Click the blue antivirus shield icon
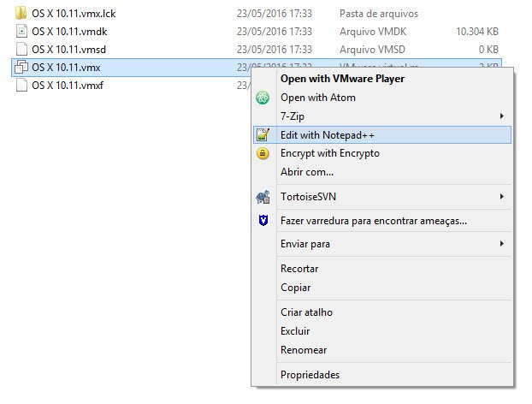Image resolution: width=532 pixels, height=404 pixels. click(263, 220)
